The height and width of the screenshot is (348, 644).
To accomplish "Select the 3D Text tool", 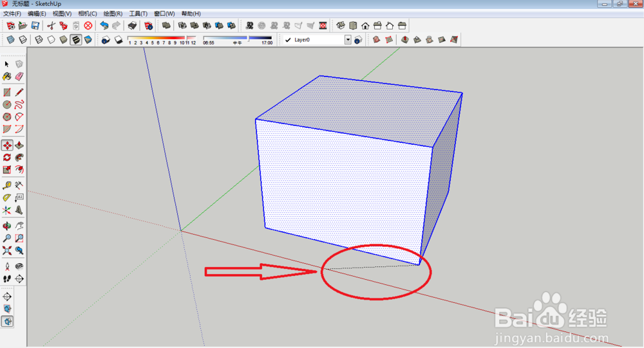I will coord(19,210).
